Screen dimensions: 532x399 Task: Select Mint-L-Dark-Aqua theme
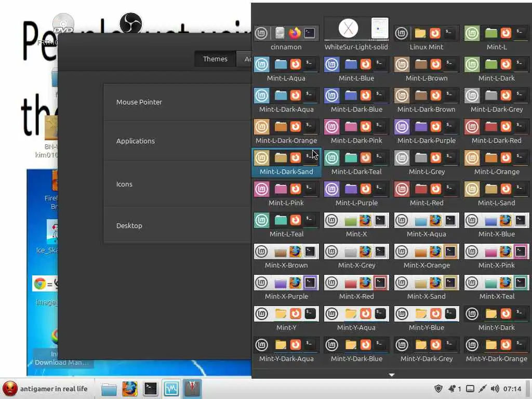click(286, 96)
